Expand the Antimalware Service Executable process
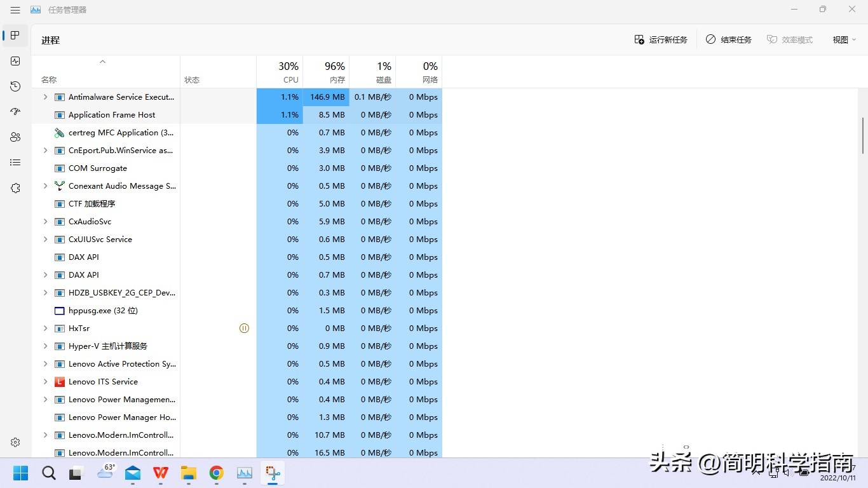Image resolution: width=868 pixels, height=488 pixels. tap(44, 97)
